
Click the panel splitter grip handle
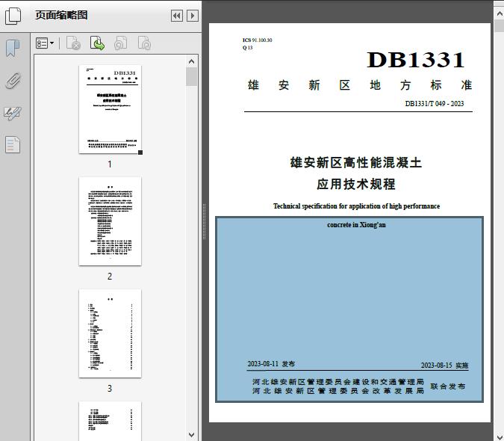204,222
